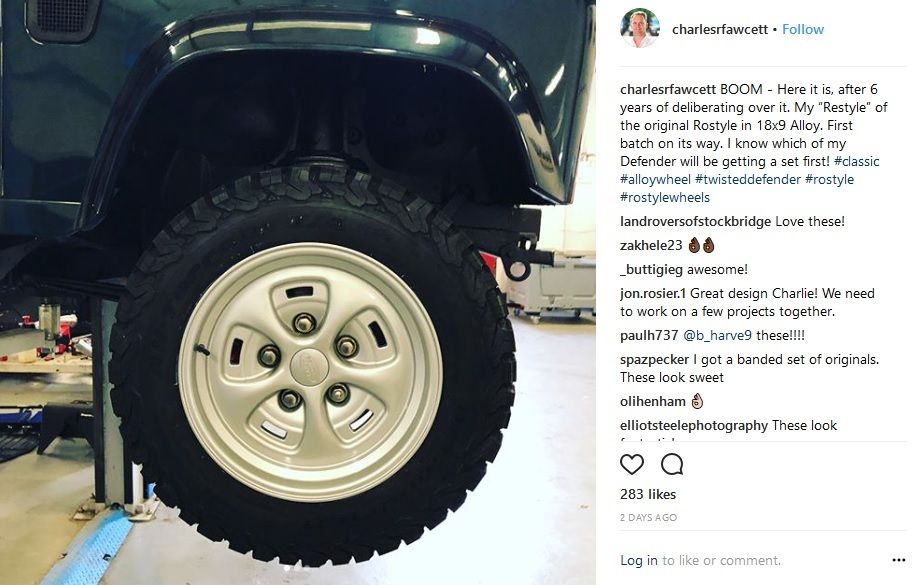Open the Defender wheel photo
The image size is (912, 585).
pyautogui.click(x=298, y=292)
